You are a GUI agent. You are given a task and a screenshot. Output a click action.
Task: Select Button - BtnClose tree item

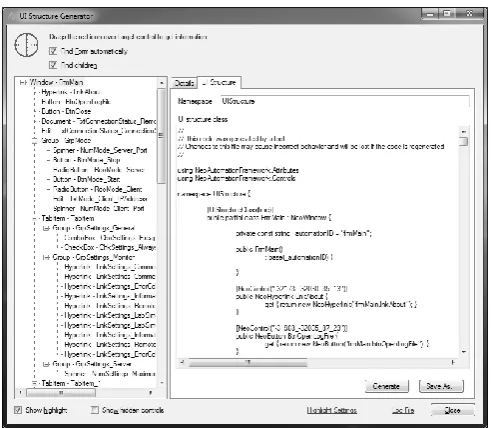tap(66, 111)
